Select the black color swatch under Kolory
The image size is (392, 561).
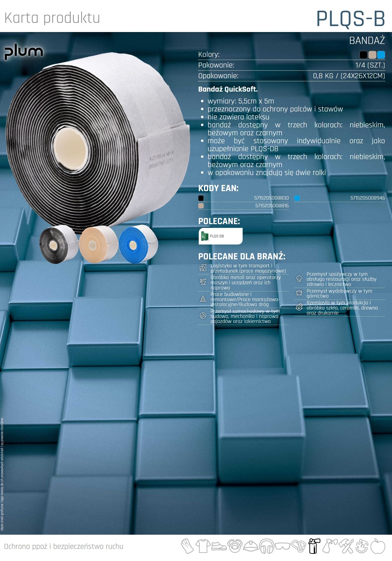tap(363, 55)
